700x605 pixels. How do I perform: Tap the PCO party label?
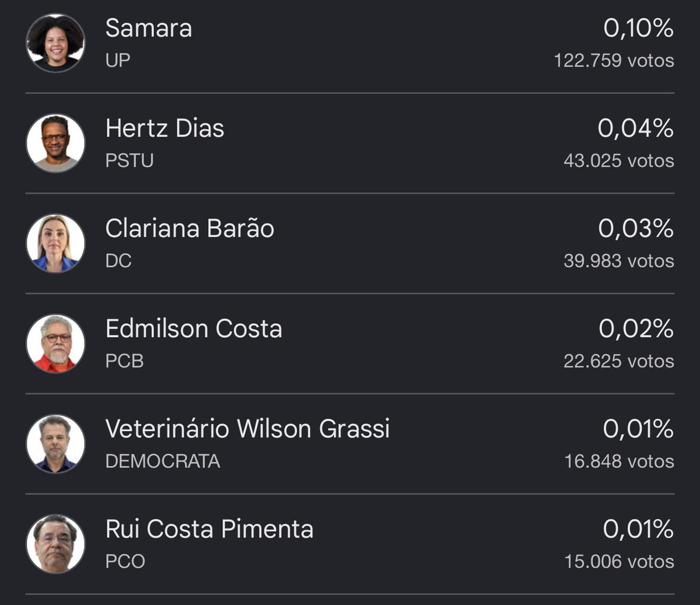[125, 562]
